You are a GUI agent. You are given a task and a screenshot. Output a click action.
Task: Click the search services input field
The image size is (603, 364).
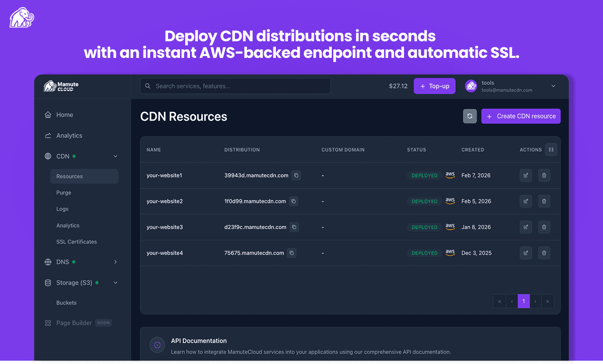[x=235, y=86]
